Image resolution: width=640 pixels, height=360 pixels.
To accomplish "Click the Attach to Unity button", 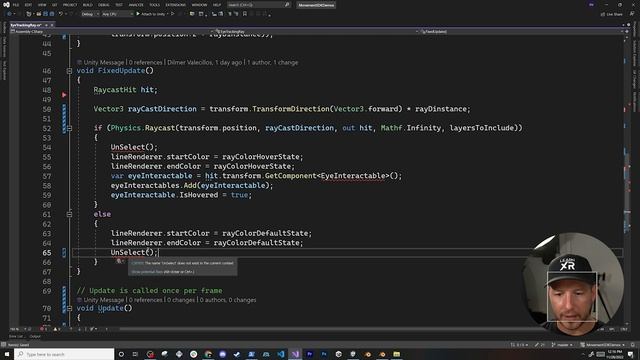I will [x=151, y=14].
